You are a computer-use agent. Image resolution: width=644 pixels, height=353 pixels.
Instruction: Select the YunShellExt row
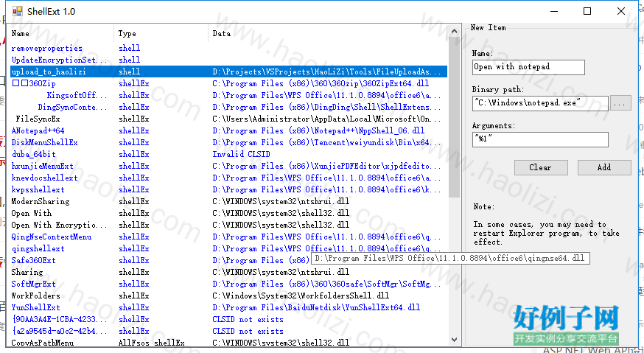[x=227, y=307]
